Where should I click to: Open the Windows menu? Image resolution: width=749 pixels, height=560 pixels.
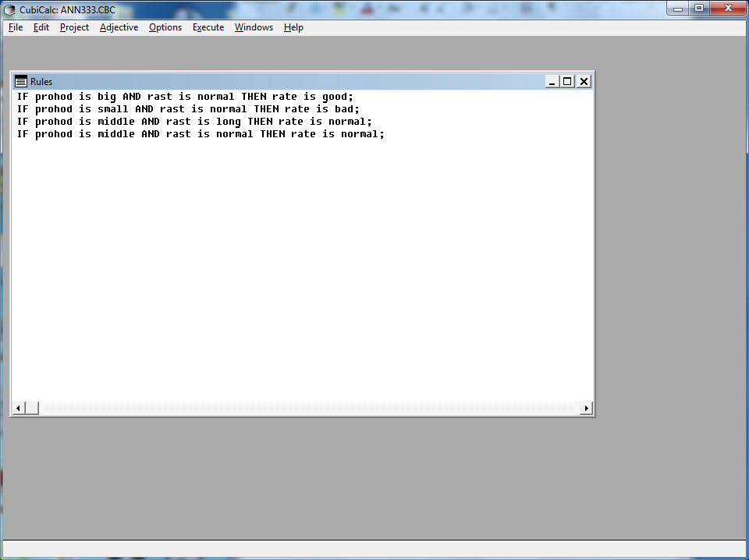(254, 27)
